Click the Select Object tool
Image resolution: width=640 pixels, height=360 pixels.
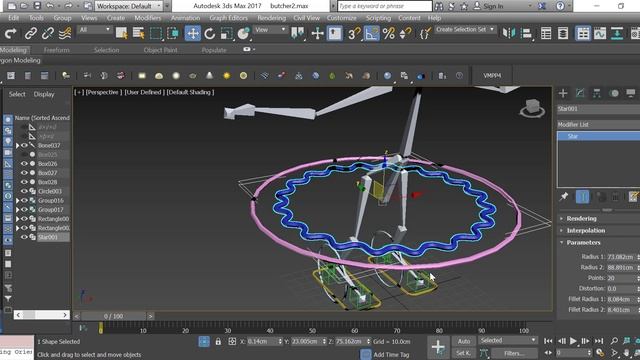121,33
